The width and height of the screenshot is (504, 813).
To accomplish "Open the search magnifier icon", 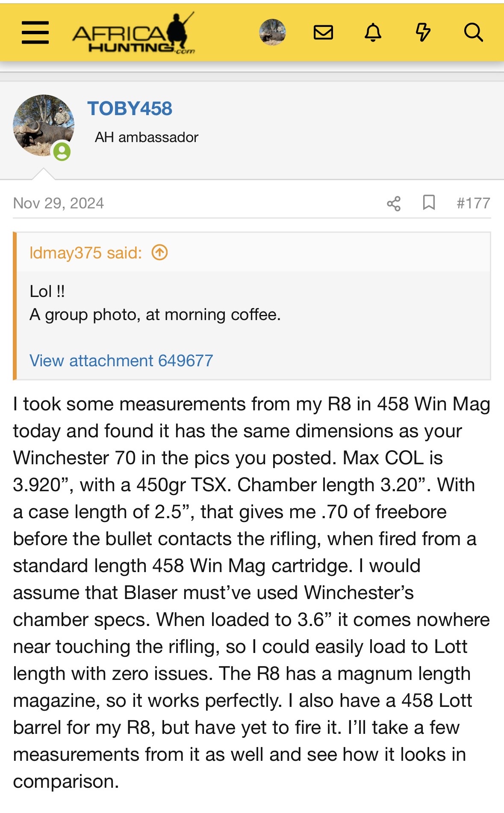I will tap(473, 33).
